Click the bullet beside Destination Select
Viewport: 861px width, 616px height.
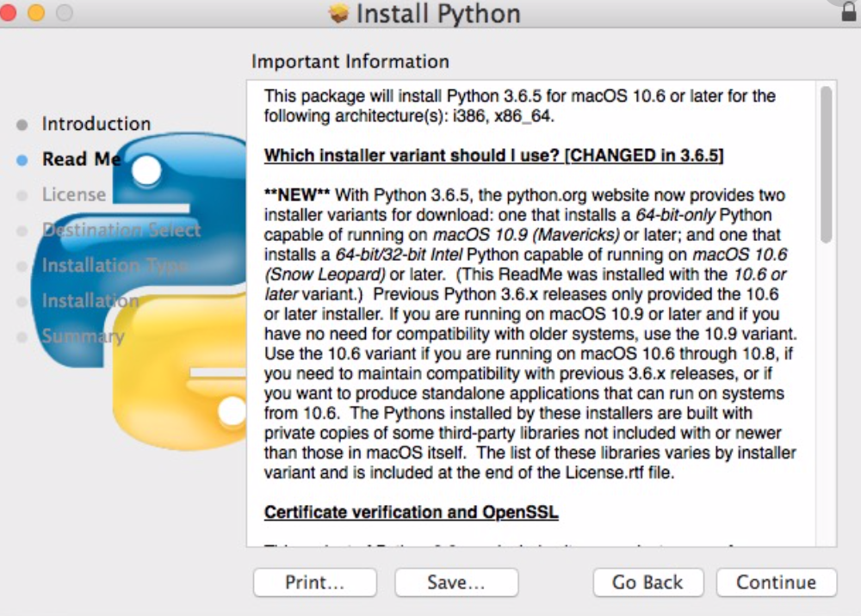[x=21, y=230]
